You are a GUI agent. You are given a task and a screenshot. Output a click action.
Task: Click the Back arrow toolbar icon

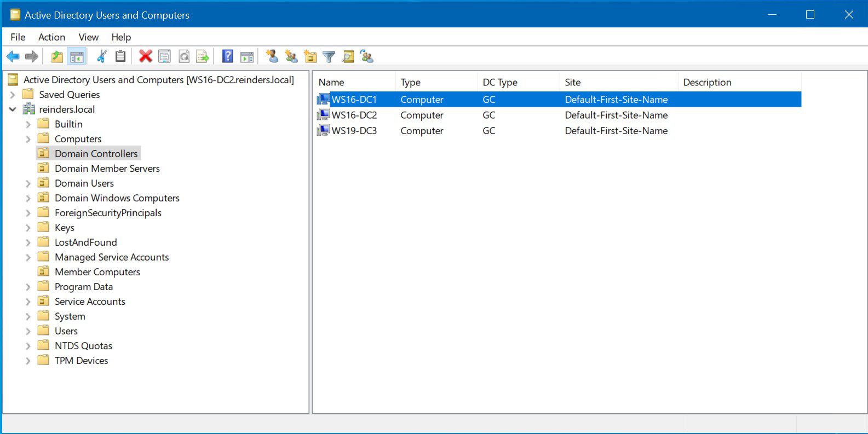click(x=13, y=56)
